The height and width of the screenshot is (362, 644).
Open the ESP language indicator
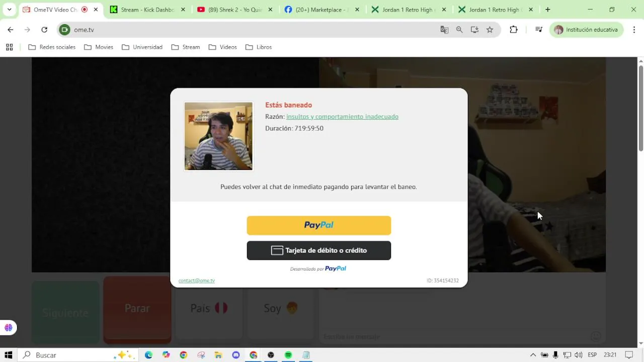tap(592, 355)
